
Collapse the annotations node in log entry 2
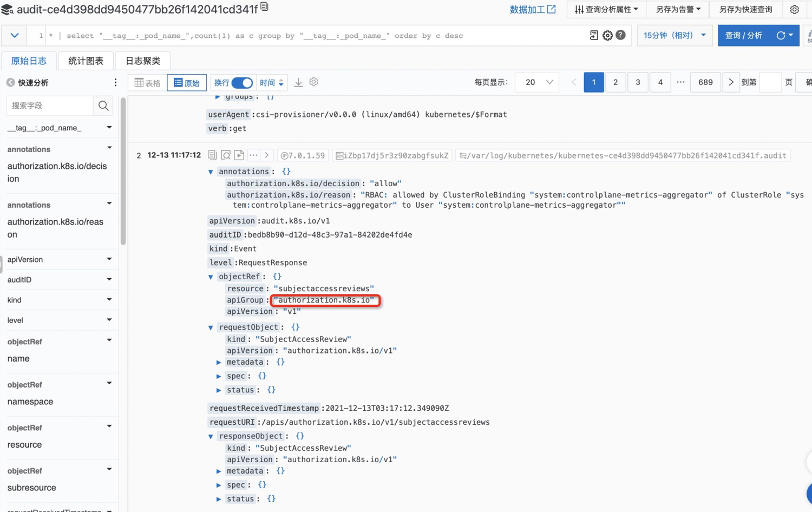click(211, 172)
